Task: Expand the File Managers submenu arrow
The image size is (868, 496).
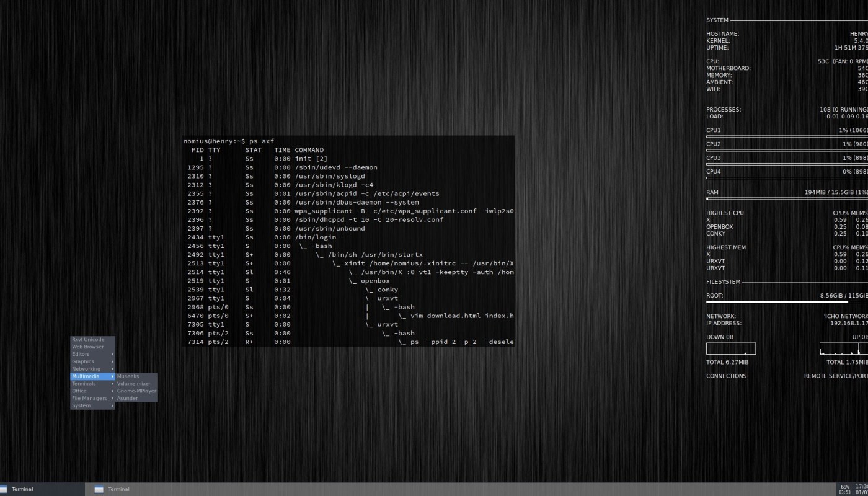Action: pos(112,398)
